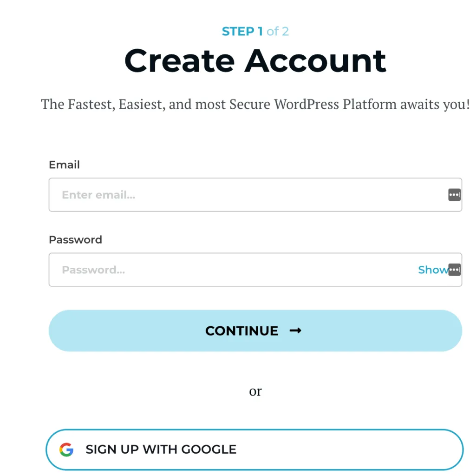This screenshot has height=476, width=470.
Task: Click the "or" divider text
Action: (x=255, y=391)
